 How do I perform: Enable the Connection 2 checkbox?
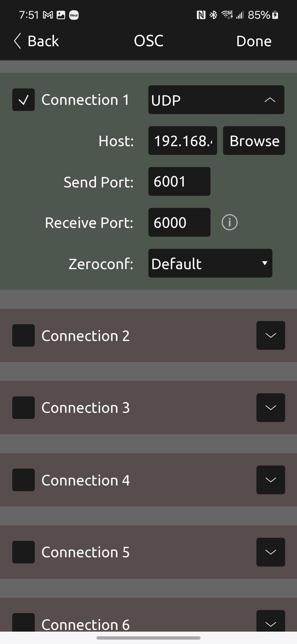coord(23,335)
